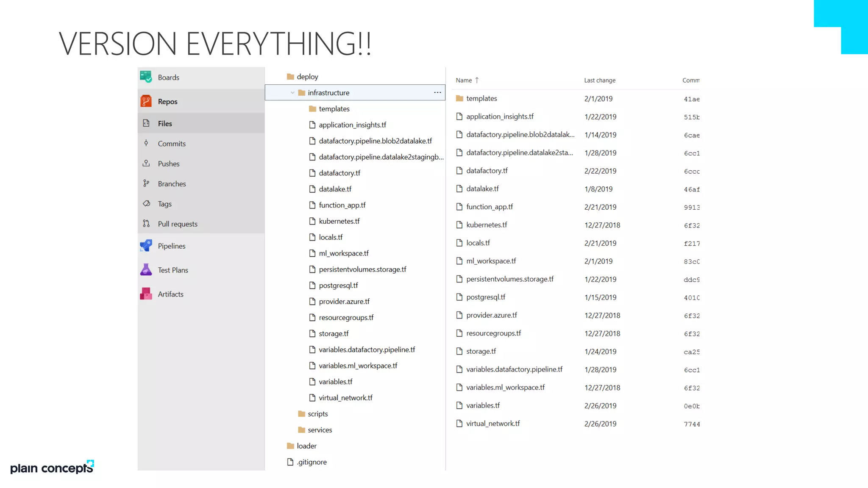Select Repos in the sidebar
This screenshot has width=868, height=488.
tap(168, 102)
